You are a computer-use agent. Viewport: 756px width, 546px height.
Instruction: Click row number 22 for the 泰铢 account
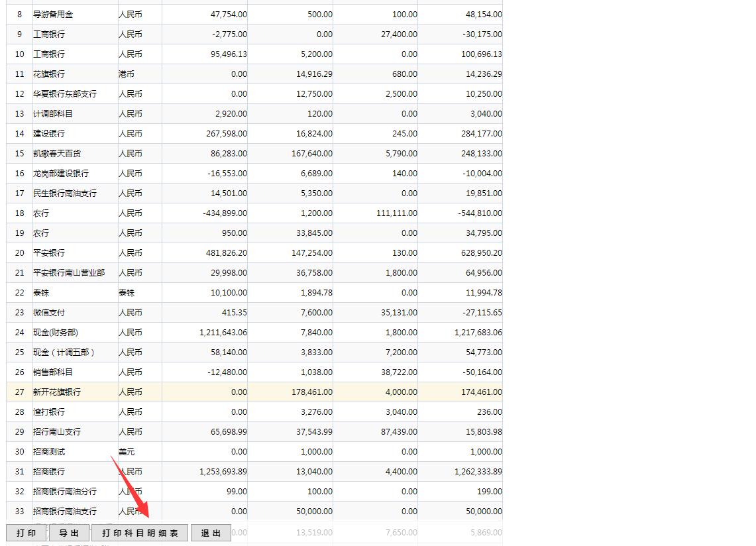pos(19,293)
